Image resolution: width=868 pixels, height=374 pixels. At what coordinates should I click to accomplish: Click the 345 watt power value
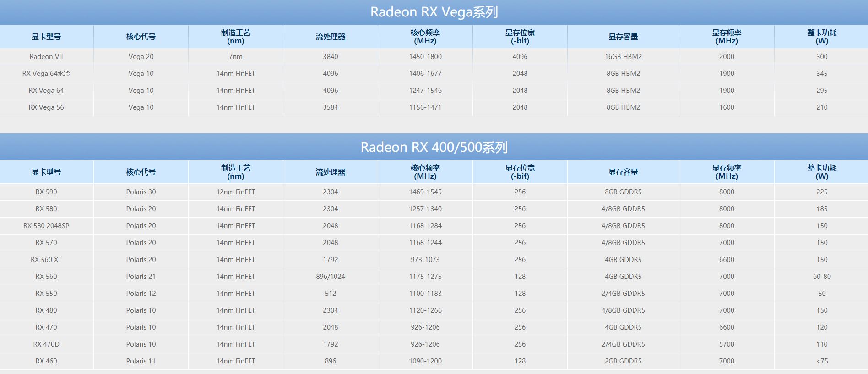click(822, 74)
